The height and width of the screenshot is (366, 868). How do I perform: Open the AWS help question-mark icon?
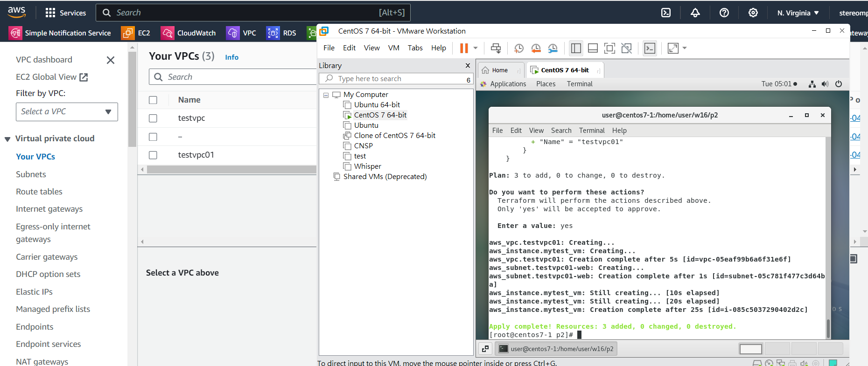(x=724, y=13)
